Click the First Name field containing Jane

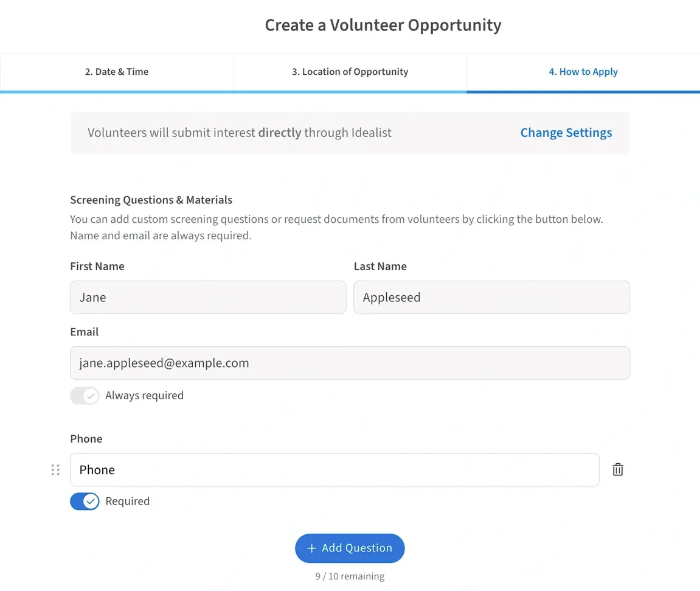pos(208,297)
